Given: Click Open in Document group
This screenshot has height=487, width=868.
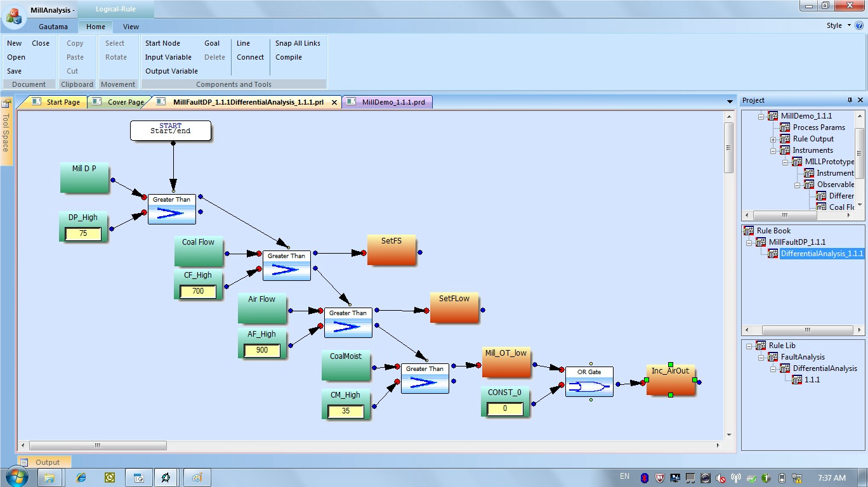Looking at the screenshot, I should (16, 57).
